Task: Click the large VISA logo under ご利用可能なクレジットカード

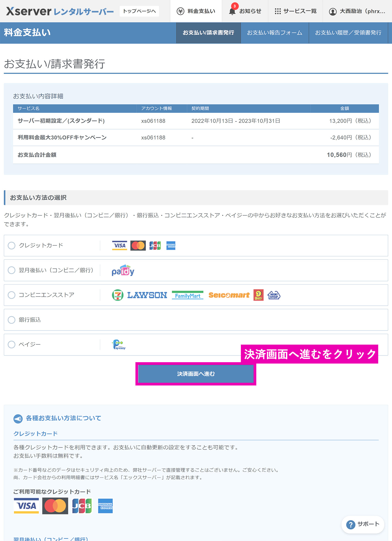Action: click(26, 506)
